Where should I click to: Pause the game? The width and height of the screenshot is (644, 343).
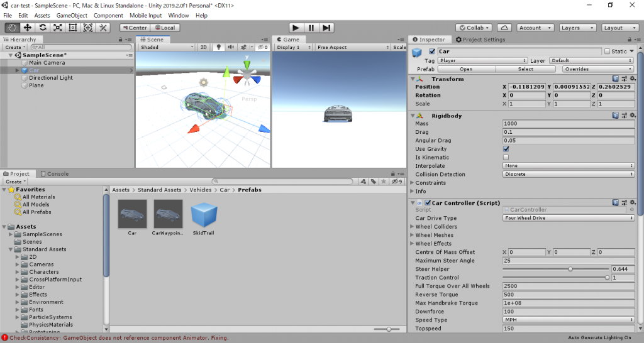click(x=311, y=28)
